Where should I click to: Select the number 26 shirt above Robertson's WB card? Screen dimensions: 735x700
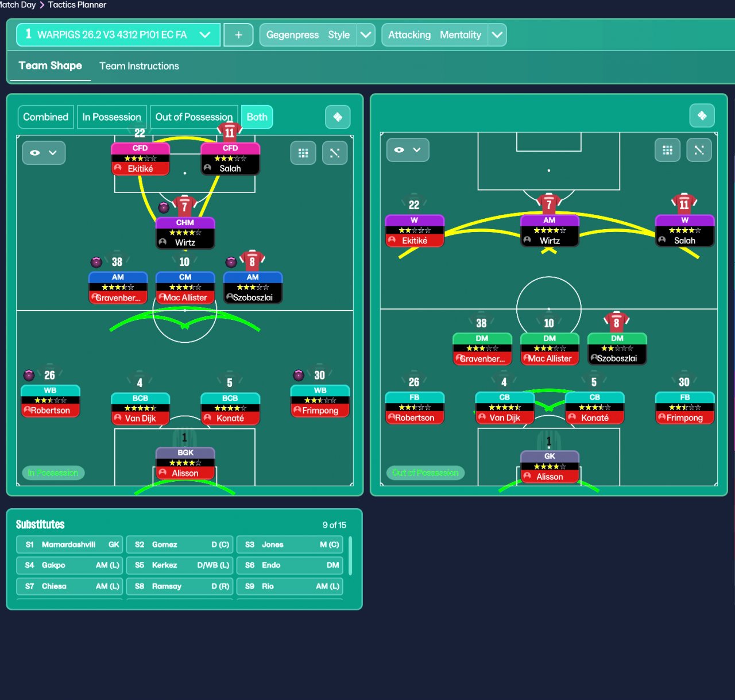coord(50,374)
